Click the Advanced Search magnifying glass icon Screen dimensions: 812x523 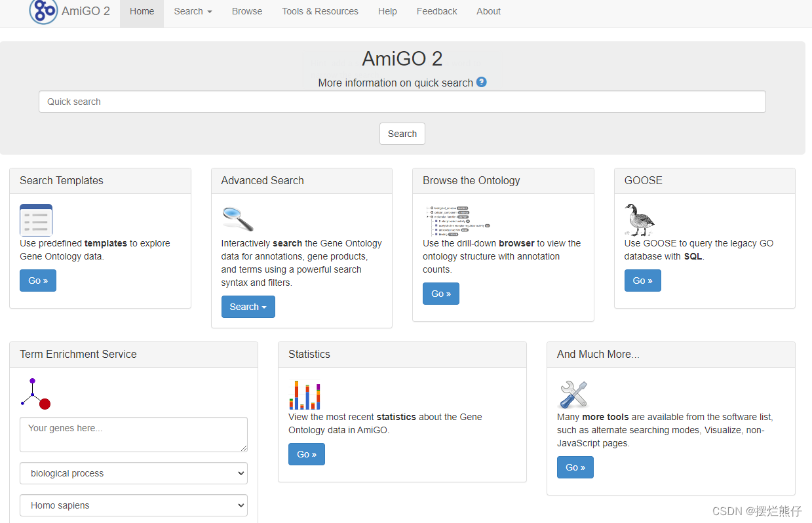tap(237, 219)
